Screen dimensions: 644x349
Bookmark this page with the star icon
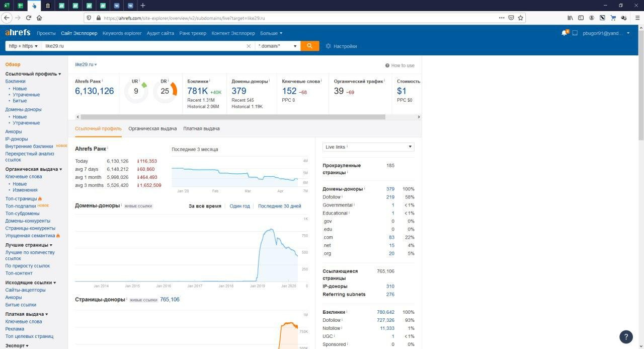(x=521, y=18)
